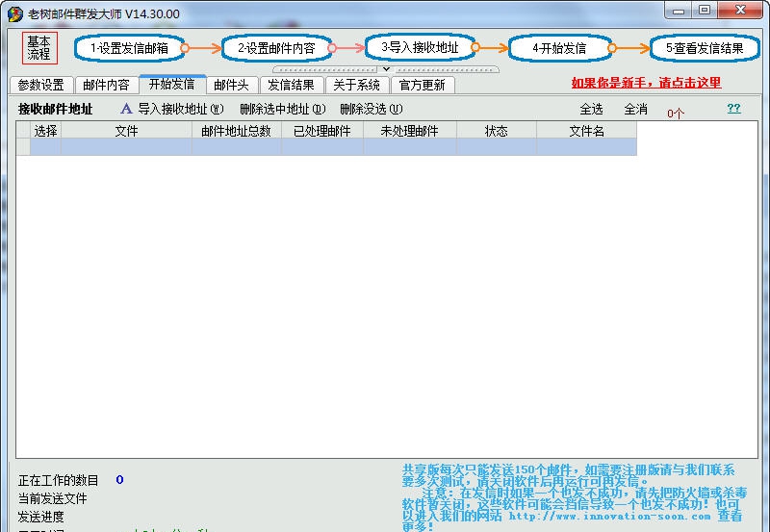
Task: Switch to 邮件头 tab
Action: click(231, 85)
